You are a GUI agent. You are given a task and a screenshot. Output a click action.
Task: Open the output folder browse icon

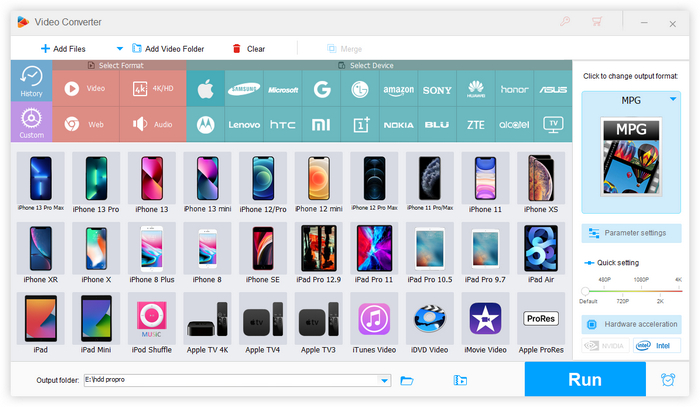(407, 380)
